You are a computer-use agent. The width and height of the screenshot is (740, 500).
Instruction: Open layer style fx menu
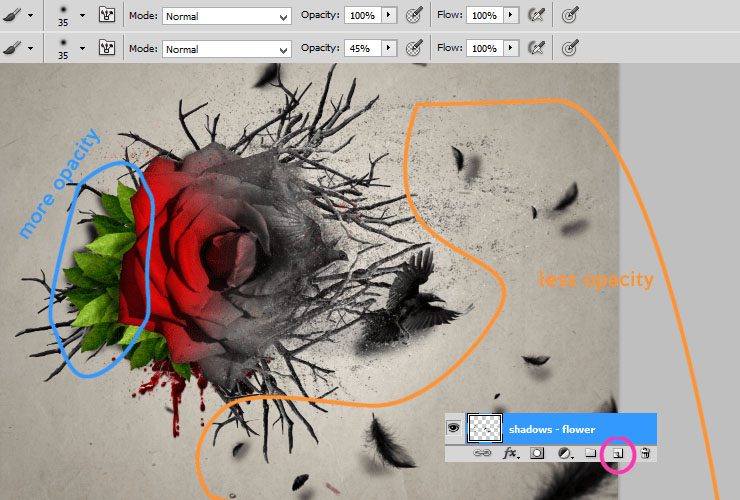click(x=511, y=454)
